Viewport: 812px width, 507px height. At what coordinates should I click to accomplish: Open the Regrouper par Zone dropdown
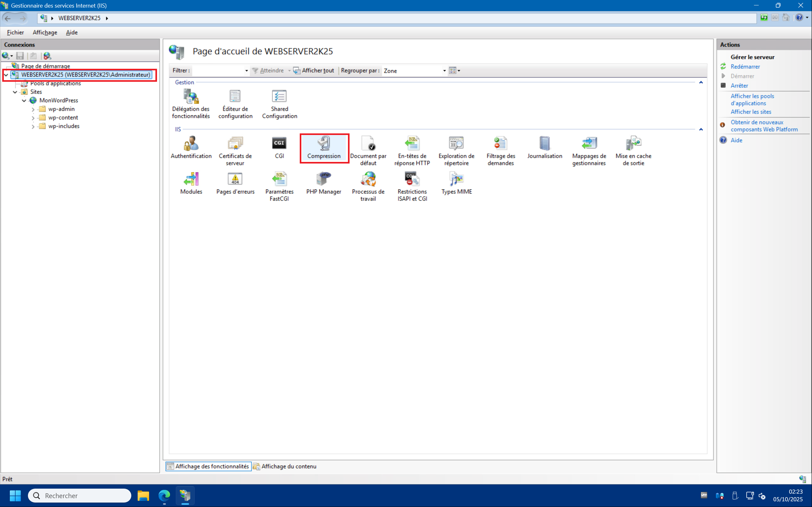(x=444, y=71)
